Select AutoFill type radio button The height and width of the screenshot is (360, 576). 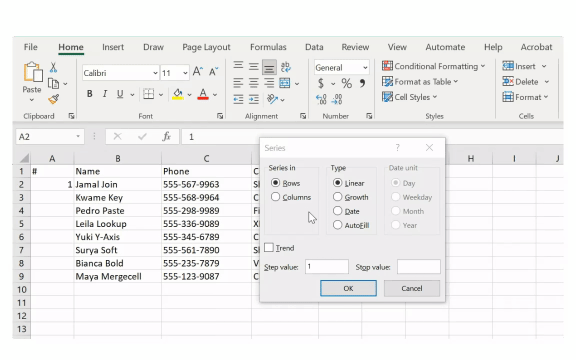(x=338, y=225)
